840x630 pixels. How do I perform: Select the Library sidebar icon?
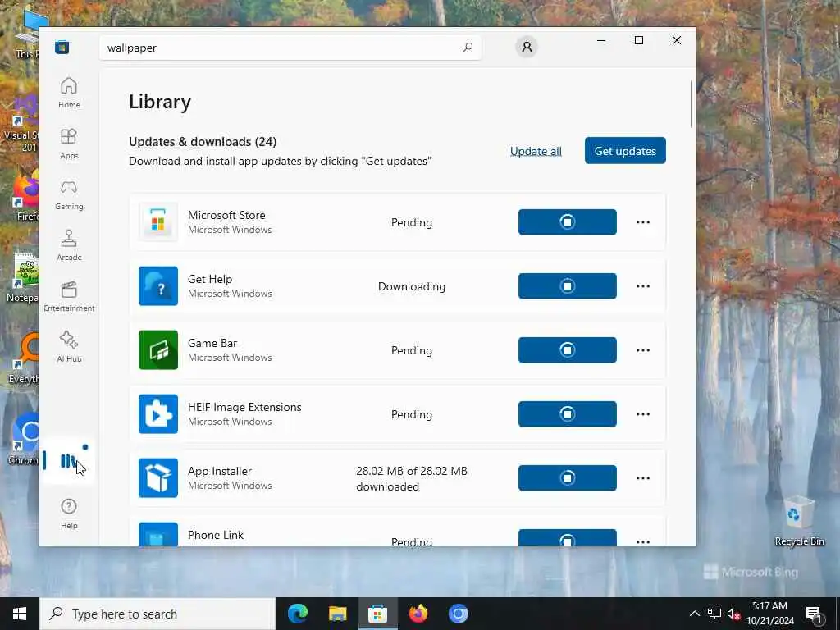pyautogui.click(x=68, y=461)
